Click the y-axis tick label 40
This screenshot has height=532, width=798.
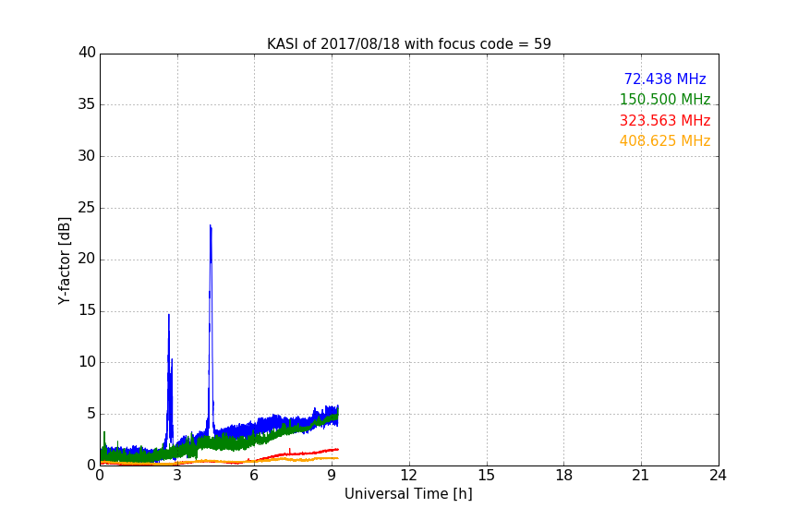click(x=87, y=53)
